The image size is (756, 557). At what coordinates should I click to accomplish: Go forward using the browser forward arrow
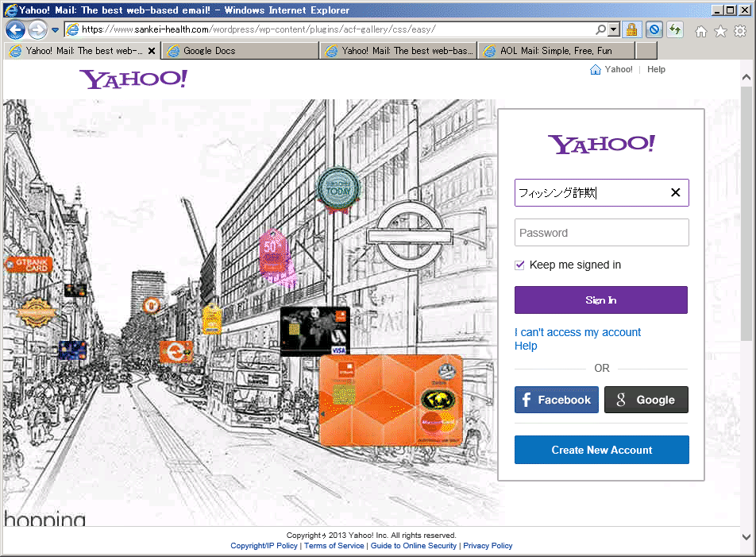pos(37,30)
